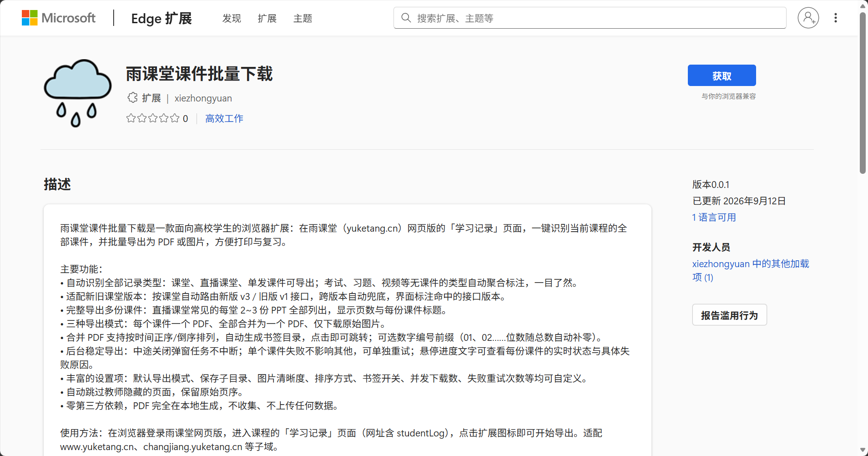The image size is (868, 456).
Task: Click the 雨课堂课件批量下载 title
Action: click(199, 74)
